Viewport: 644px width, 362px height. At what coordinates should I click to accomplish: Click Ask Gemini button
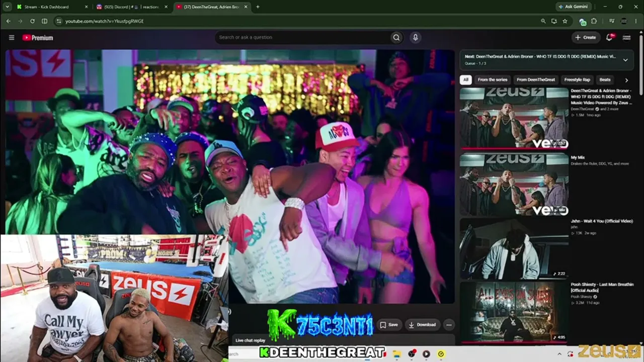[x=573, y=7]
